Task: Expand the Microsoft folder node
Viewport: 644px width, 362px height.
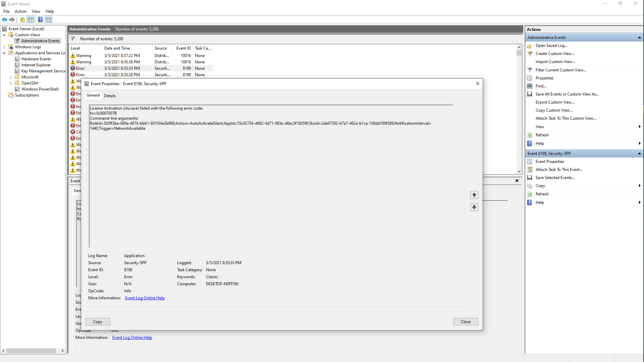Action: [x=11, y=77]
